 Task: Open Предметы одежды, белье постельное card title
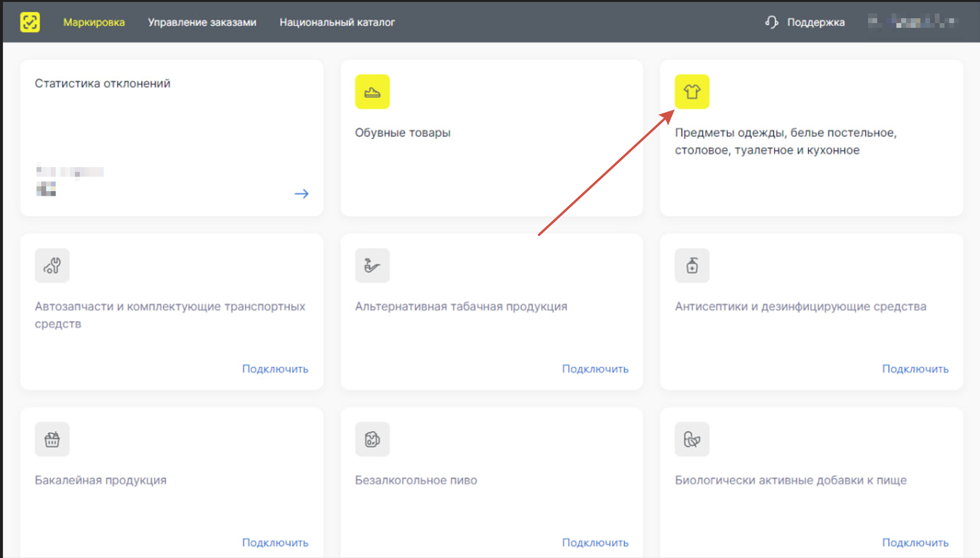click(x=786, y=141)
